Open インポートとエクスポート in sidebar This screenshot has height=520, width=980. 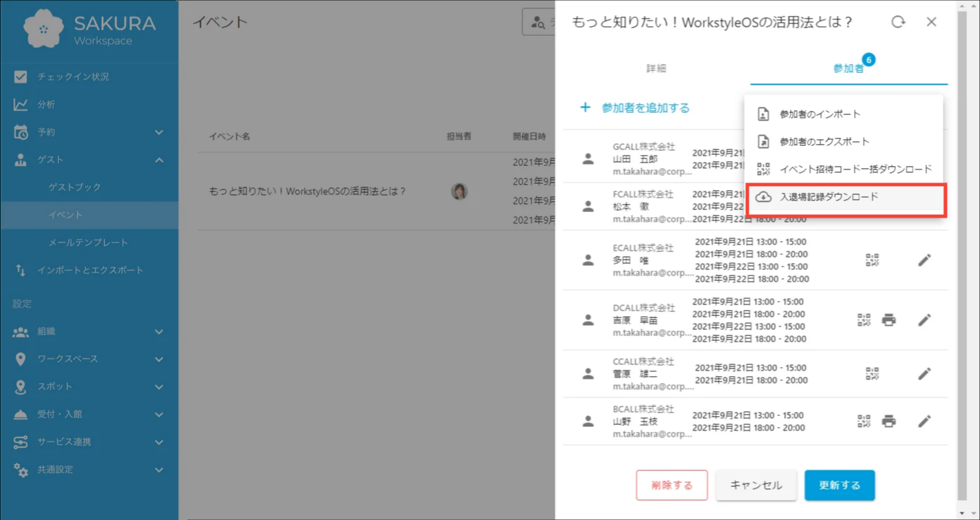click(x=89, y=270)
